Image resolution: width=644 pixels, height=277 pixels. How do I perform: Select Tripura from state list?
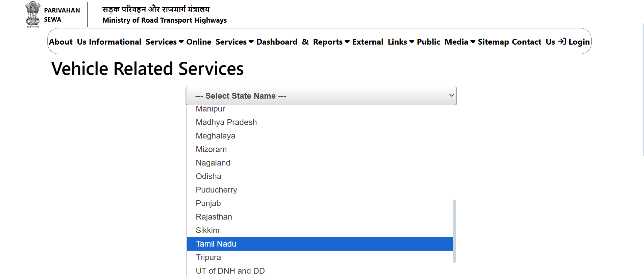(320, 257)
